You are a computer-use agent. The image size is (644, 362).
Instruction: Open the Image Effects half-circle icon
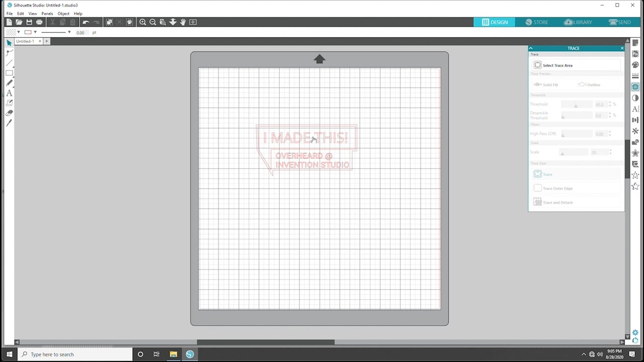[635, 98]
